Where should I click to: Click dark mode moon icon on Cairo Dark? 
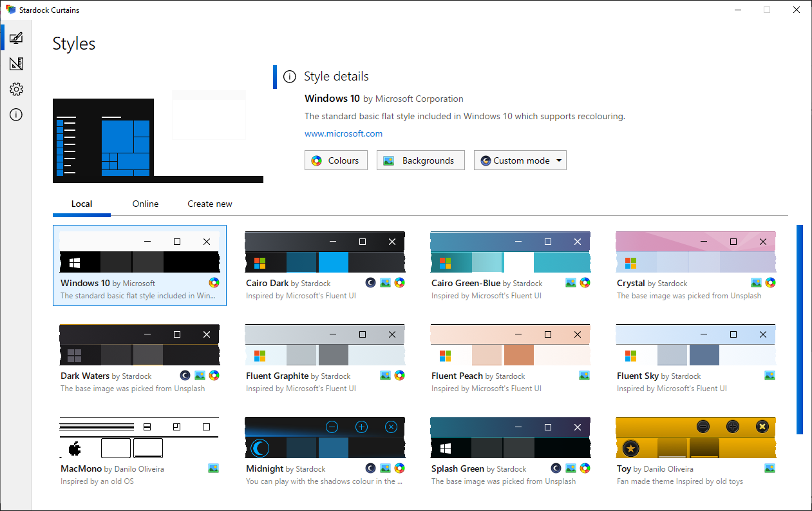click(371, 283)
